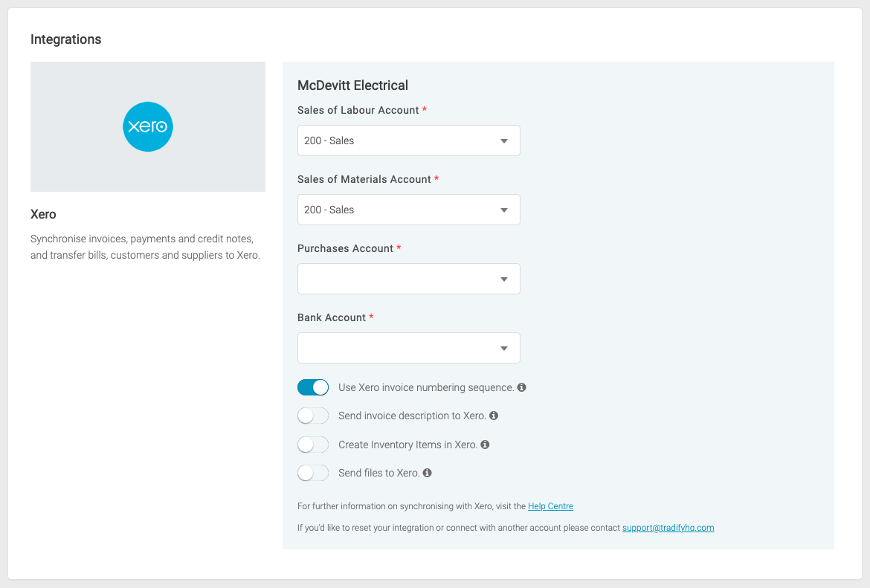Turn on Create Inventory Items in Xero
This screenshot has height=588, width=870.
pos(313,445)
